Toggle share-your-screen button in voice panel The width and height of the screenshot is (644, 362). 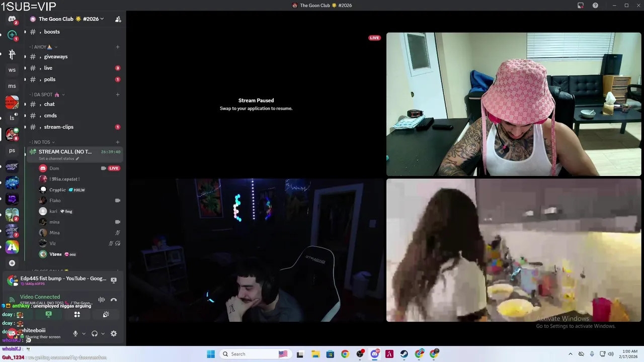48,314
